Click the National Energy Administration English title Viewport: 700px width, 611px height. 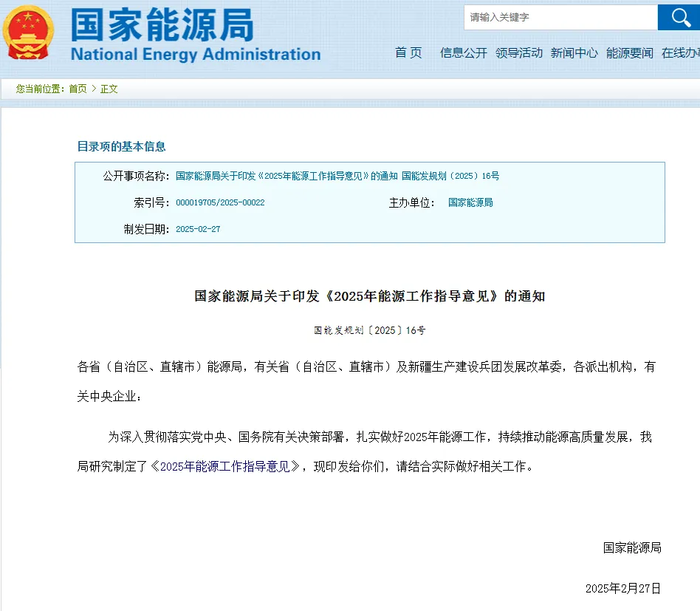click(196, 54)
